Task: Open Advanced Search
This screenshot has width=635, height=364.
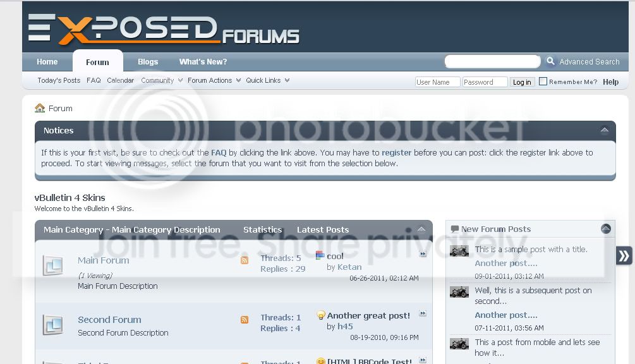Action: (x=590, y=61)
